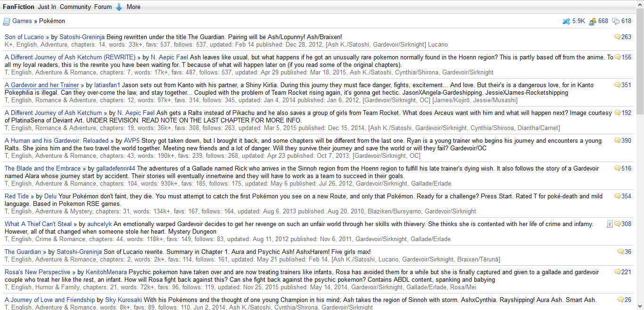Image resolution: width=644 pixels, height=310 pixels.
Task: Open reviews bubble for A Gardevoir and her Trainer
Action: 618,85
